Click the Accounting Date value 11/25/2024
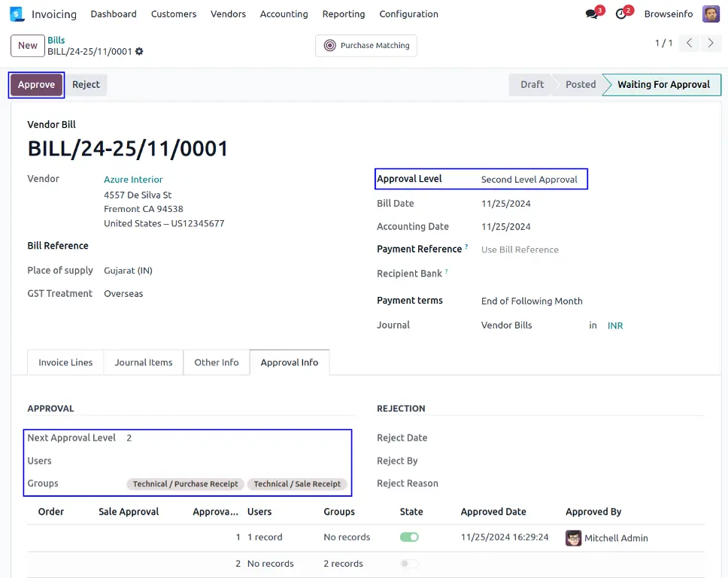 505,227
